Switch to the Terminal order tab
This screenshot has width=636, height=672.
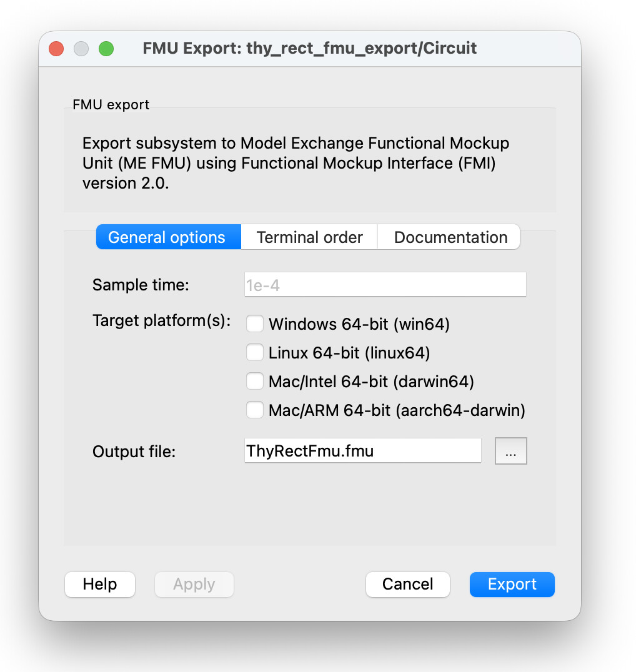[309, 237]
